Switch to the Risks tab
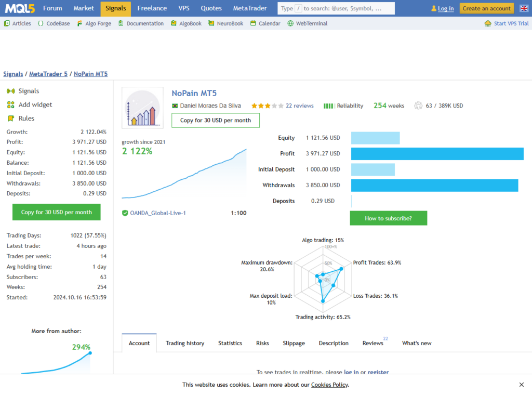 click(262, 343)
